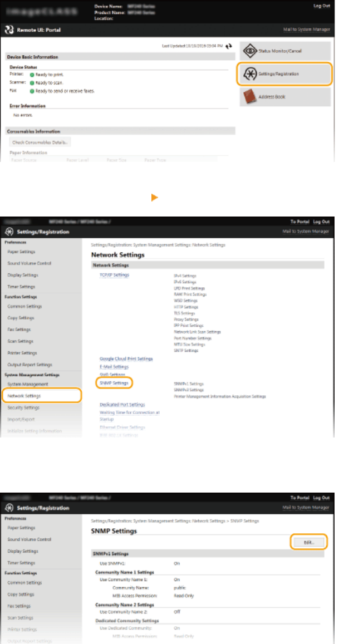Open System Management in Network Settings page sidebar
339x644 pixels.
pyautogui.click(x=27, y=384)
